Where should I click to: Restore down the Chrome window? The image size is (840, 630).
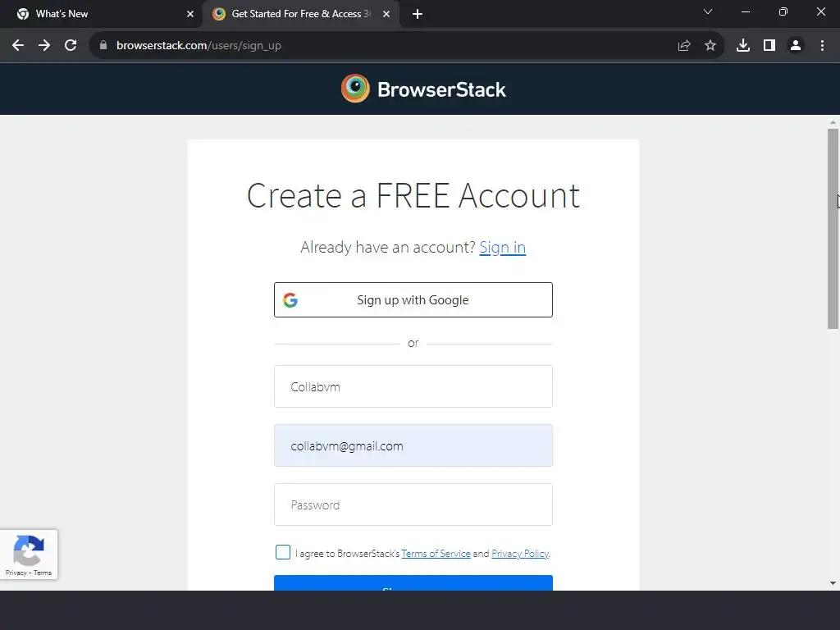783,11
